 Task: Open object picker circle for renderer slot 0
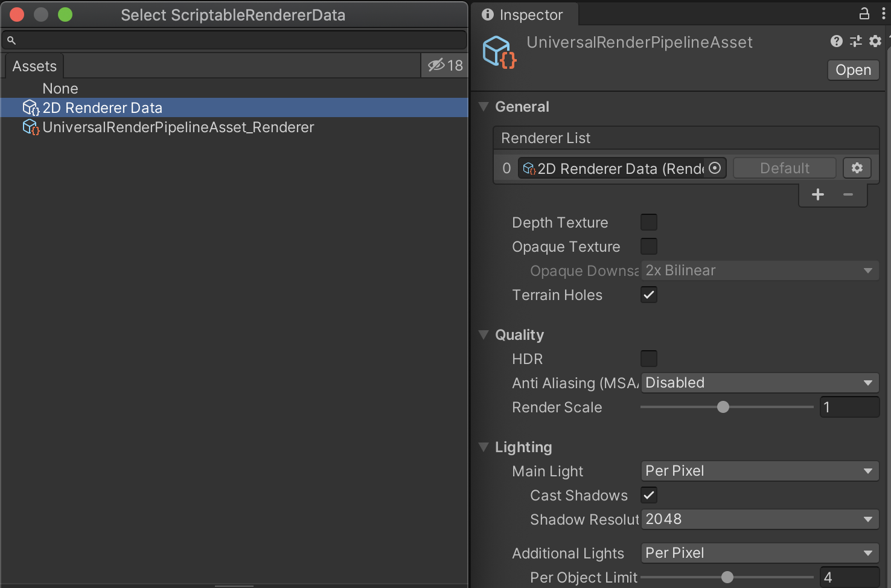pyautogui.click(x=715, y=168)
